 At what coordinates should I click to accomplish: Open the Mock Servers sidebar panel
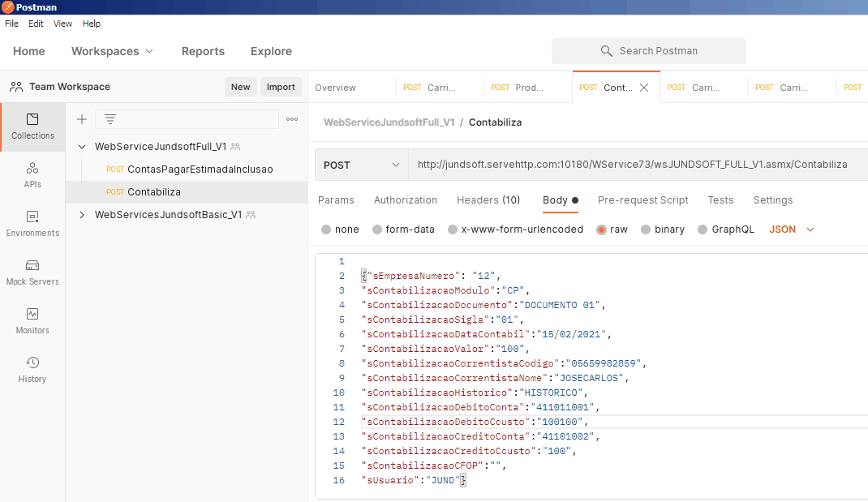pyautogui.click(x=32, y=272)
